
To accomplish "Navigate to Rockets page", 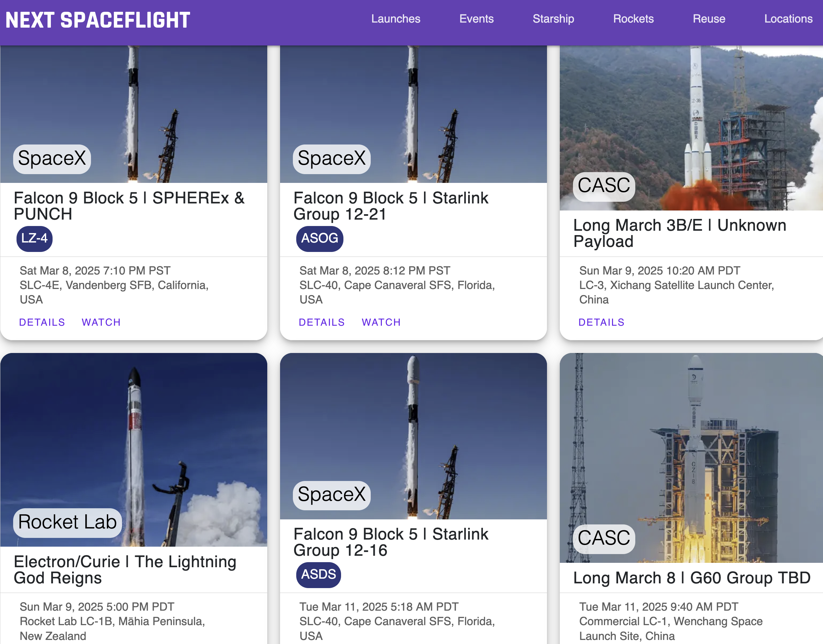I will pos(633,19).
